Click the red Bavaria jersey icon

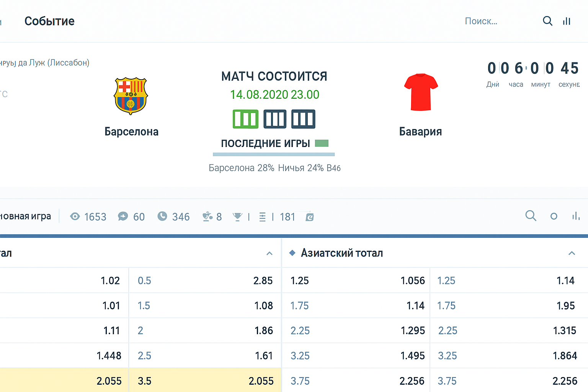pyautogui.click(x=421, y=92)
